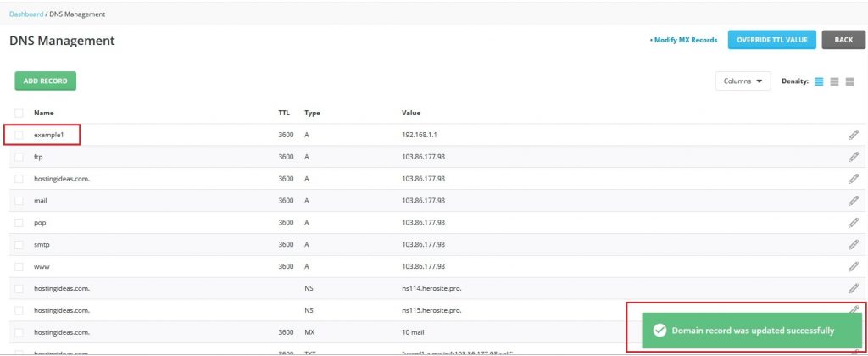868x356 pixels.
Task: Click the example1 name cell
Action: coord(48,135)
